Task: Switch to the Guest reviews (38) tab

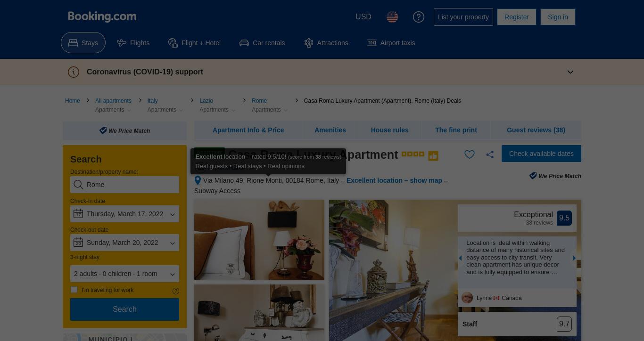Action: 536,130
